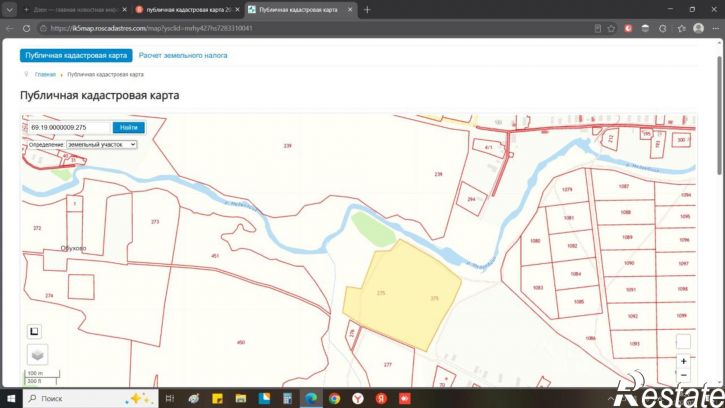Image resolution: width=725 pixels, height=408 pixels.
Task: Open Yandex Browser taskbar icon
Action: click(x=358, y=398)
